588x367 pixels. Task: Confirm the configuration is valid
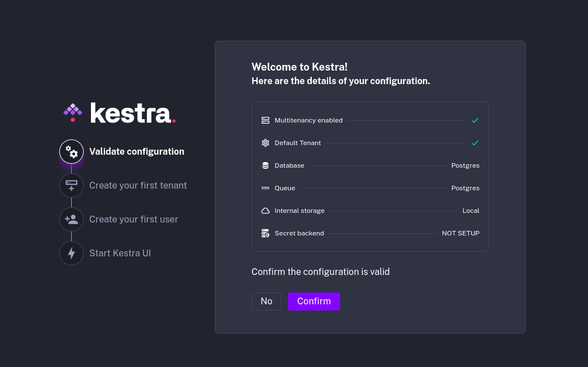(313, 301)
